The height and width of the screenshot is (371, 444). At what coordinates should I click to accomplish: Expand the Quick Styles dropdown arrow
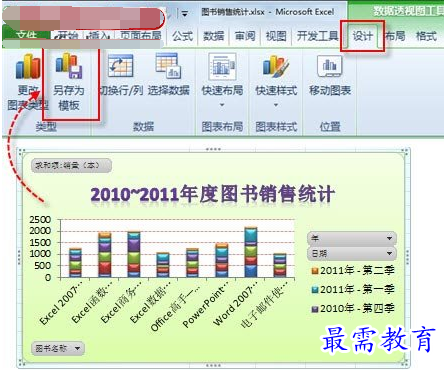tap(276, 105)
